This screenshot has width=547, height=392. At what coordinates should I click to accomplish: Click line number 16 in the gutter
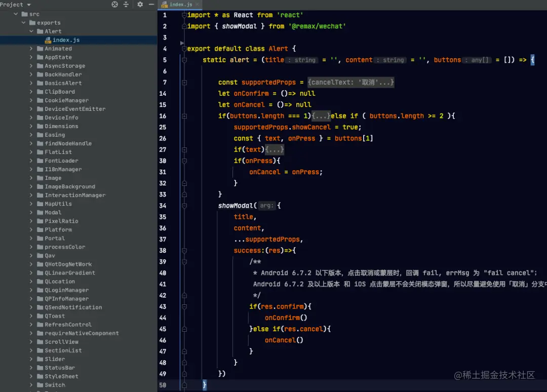pyautogui.click(x=163, y=116)
